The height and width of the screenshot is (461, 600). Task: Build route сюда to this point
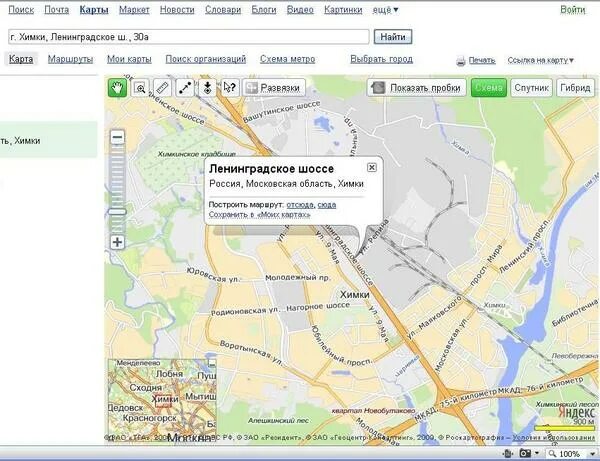click(x=327, y=205)
